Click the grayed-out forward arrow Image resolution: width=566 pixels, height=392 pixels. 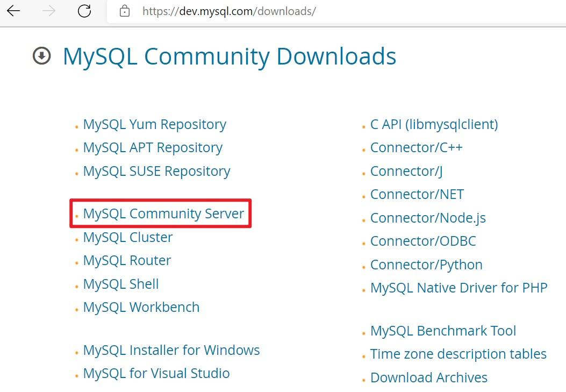click(x=49, y=11)
